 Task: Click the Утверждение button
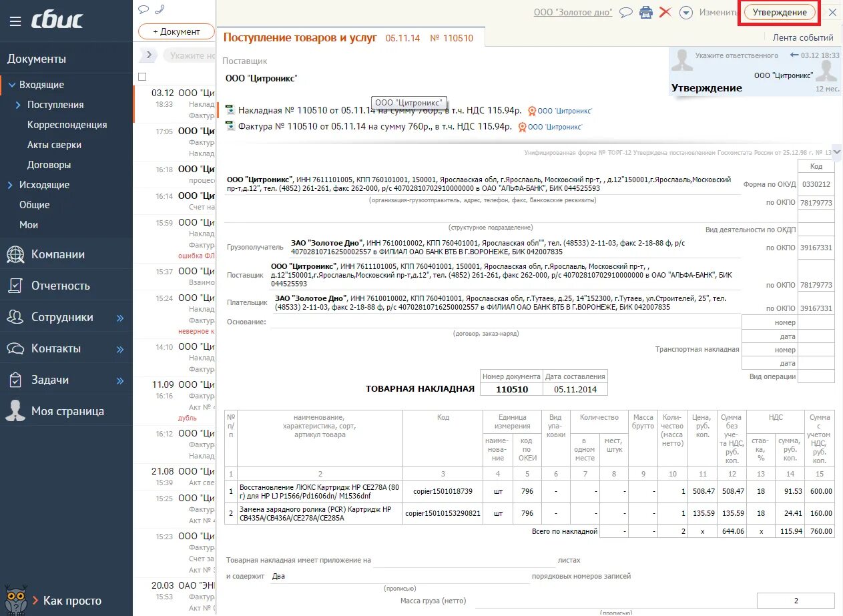coord(780,12)
